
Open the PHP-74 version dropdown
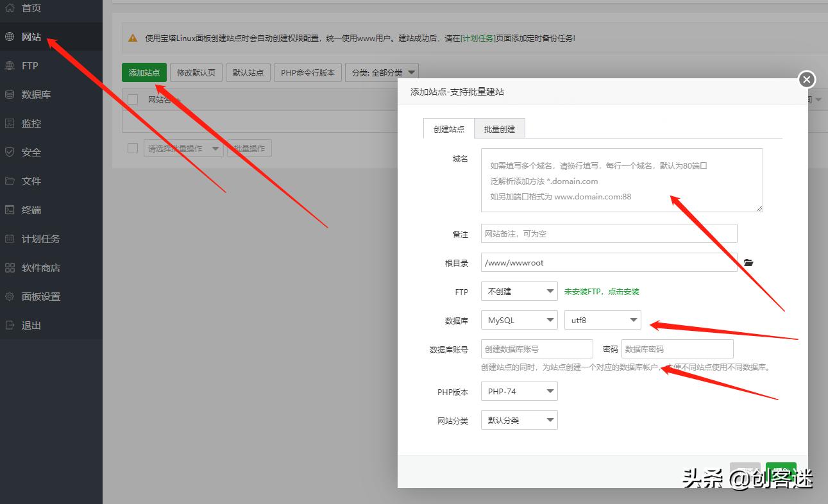pos(519,391)
